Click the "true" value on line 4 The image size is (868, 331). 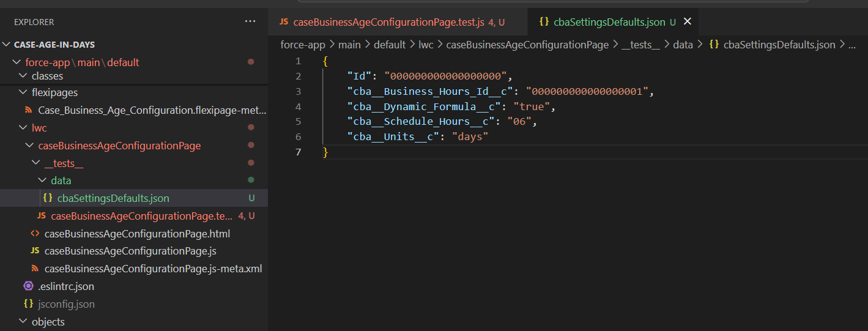531,106
